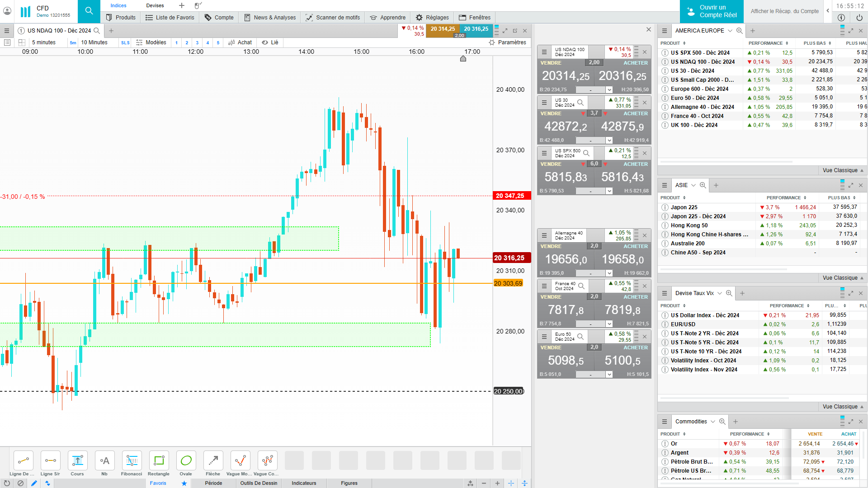Toggle the Favoris star icon

184,483
